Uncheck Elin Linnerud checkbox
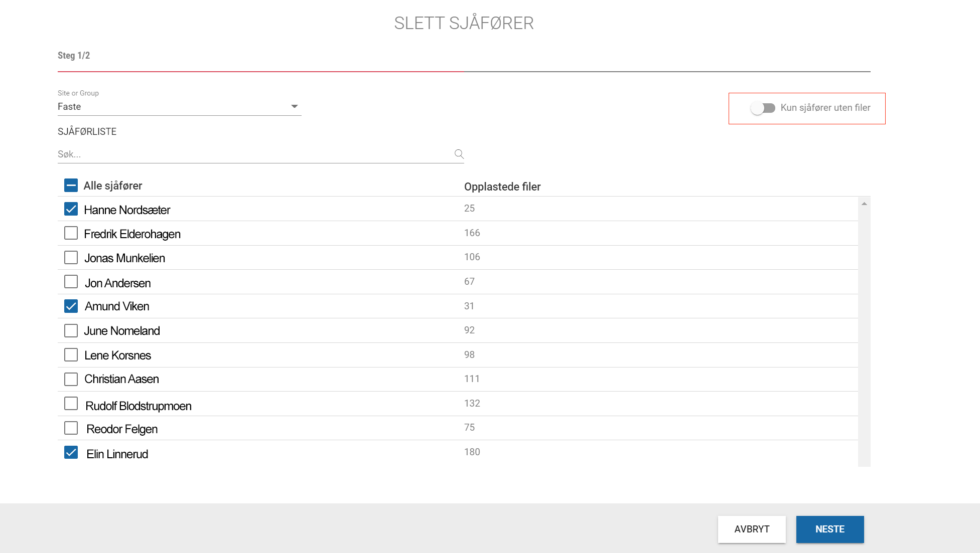The width and height of the screenshot is (980, 553). pyautogui.click(x=71, y=453)
